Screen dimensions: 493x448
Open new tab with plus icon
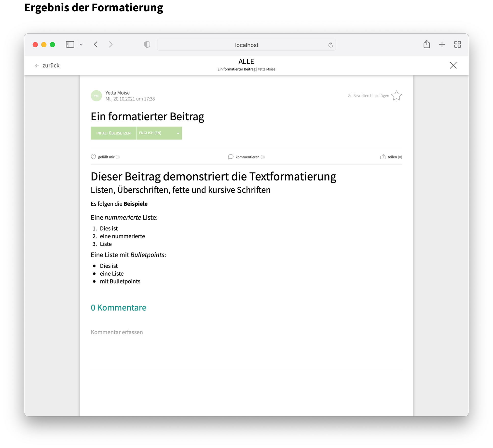tap(442, 44)
